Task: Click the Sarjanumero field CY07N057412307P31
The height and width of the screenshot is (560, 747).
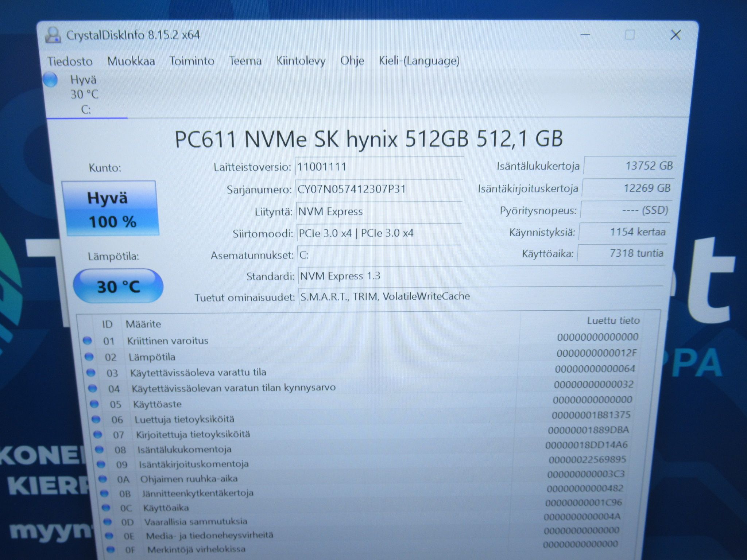Action: (379, 190)
